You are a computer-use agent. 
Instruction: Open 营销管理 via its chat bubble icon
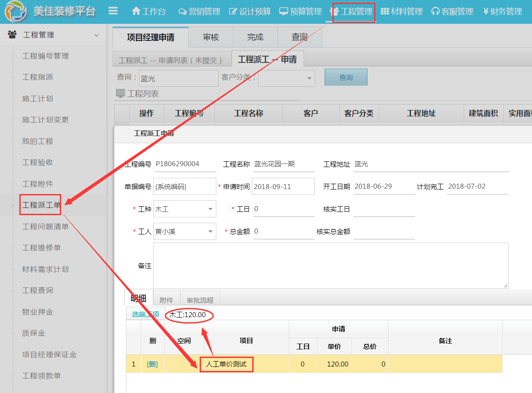(x=182, y=11)
